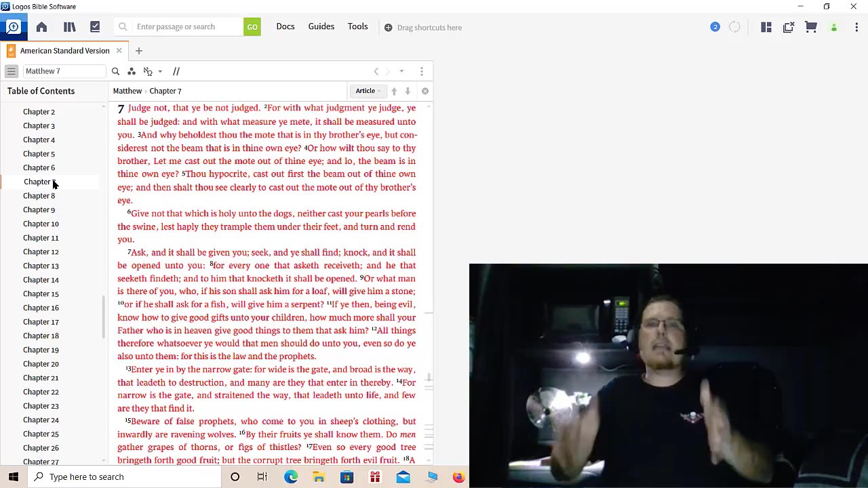Click the Matthew 7 reference box
Screen dimensions: 868x488
pyautogui.click(x=64, y=71)
